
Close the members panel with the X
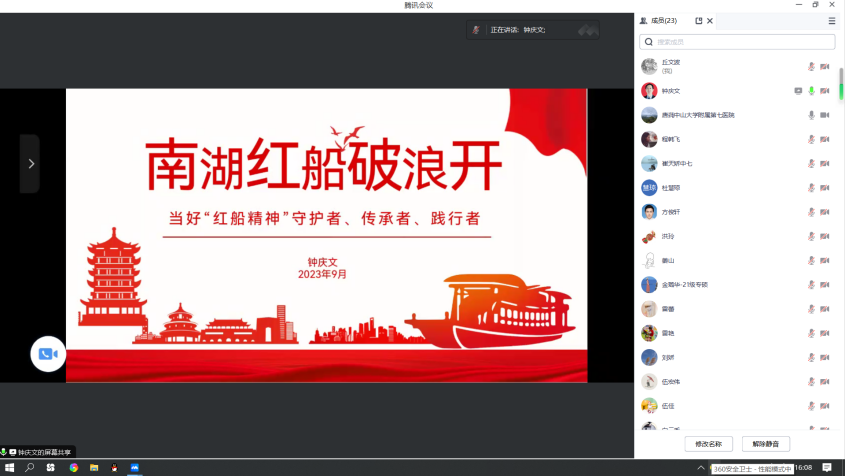point(710,20)
